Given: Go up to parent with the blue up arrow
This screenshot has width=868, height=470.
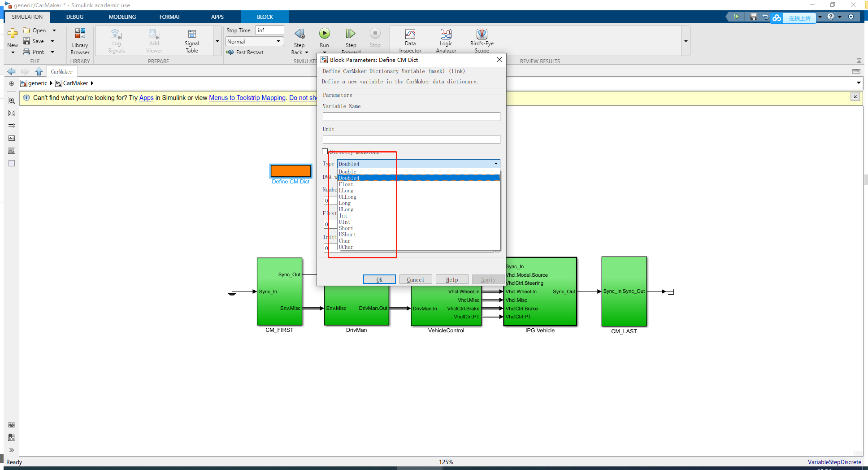Looking at the screenshot, I should 39,72.
